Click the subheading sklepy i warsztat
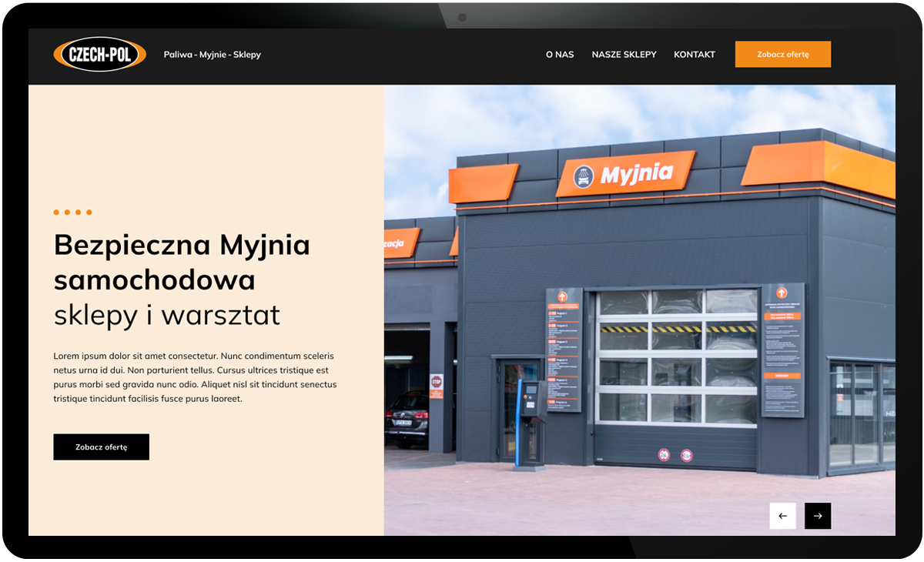924x562 pixels. coord(167,315)
